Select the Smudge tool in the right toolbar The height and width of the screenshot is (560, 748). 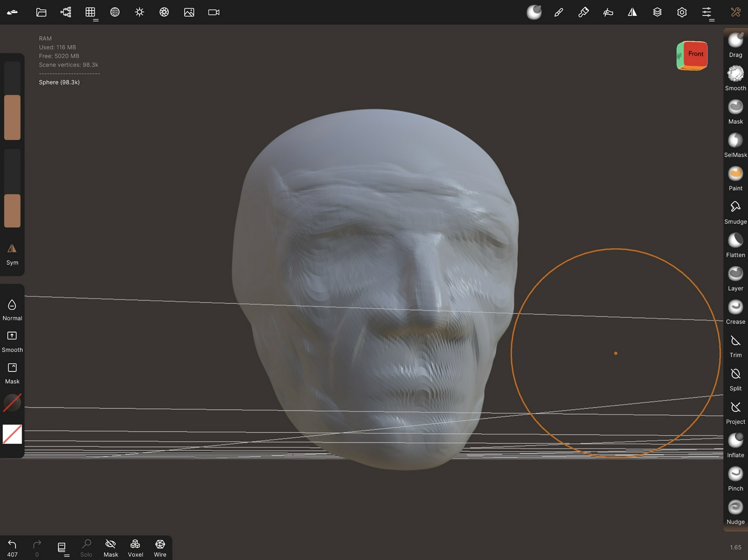click(x=735, y=211)
